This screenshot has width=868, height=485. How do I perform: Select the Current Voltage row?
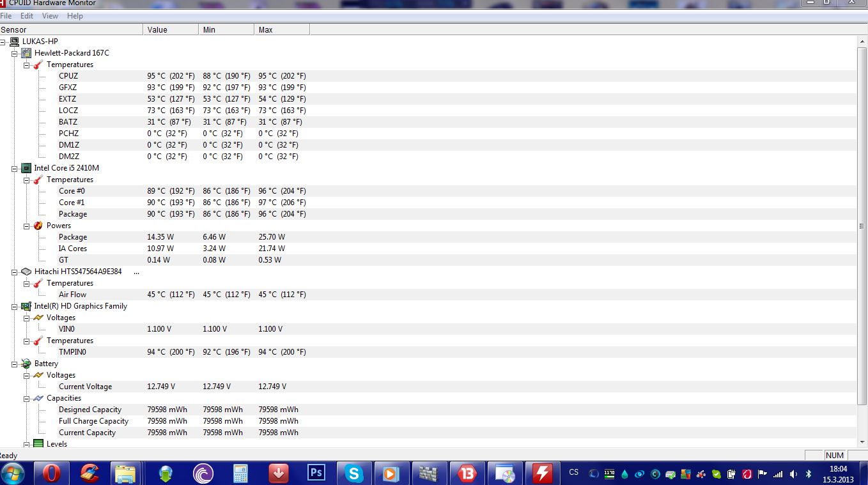428,387
